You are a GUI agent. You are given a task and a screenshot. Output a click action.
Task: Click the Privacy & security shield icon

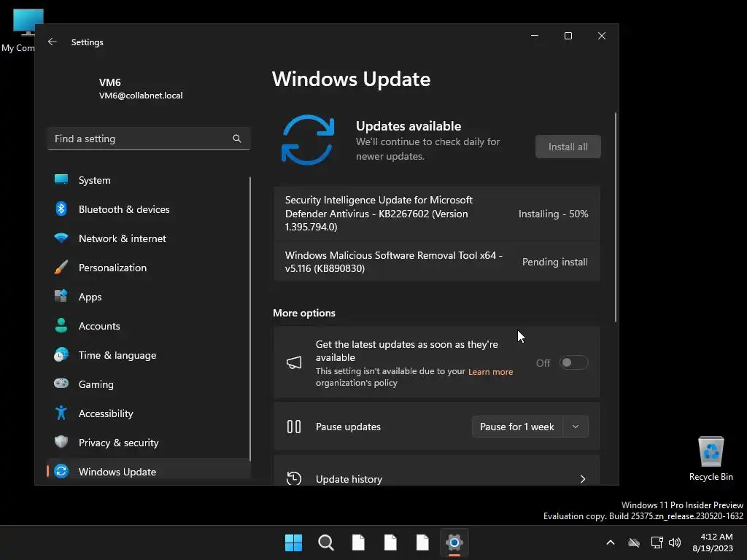point(61,442)
